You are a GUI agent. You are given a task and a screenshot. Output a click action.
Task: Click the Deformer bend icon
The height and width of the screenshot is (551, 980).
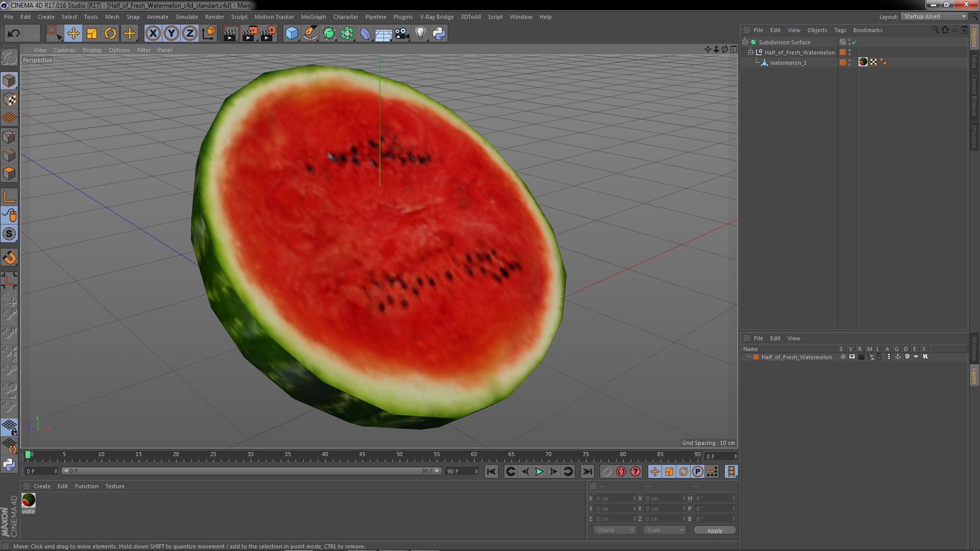coord(365,34)
